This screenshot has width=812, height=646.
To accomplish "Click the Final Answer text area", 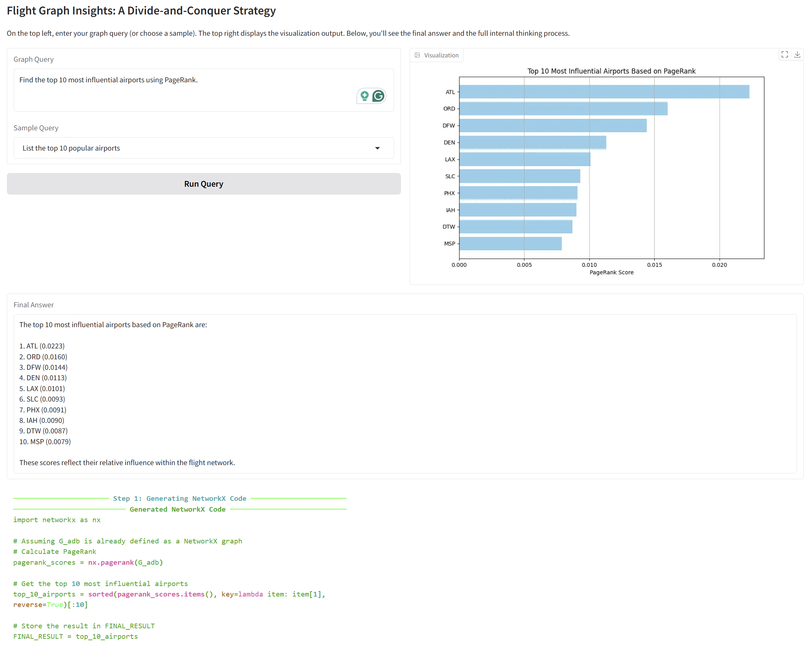I will tap(405, 394).
